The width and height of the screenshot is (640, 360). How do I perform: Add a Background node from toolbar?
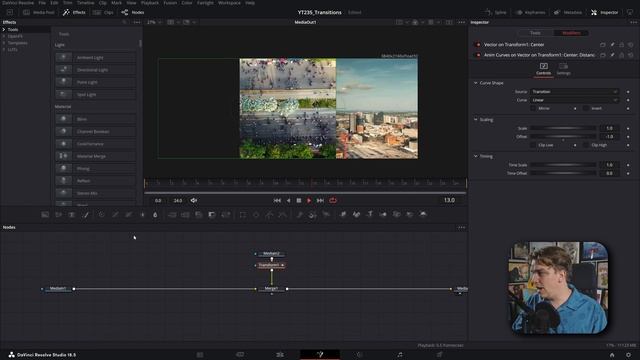click(x=45, y=214)
